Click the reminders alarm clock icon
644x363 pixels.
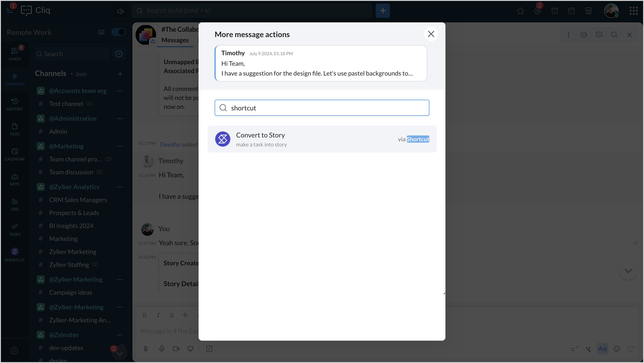555,11
